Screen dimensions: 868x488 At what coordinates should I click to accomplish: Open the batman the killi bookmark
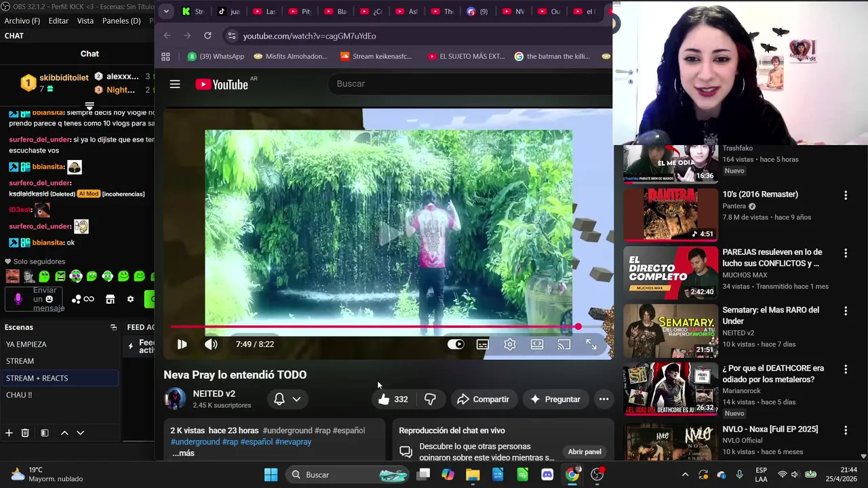tap(552, 56)
